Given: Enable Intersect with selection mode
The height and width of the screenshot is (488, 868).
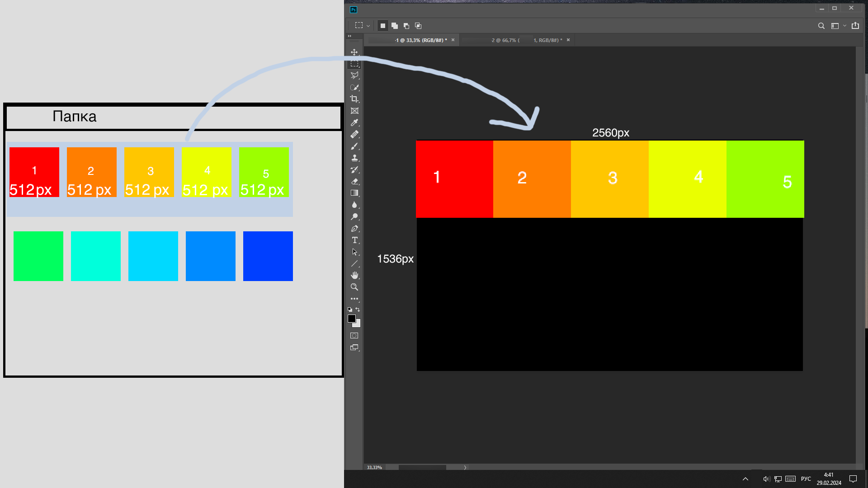Looking at the screenshot, I should point(418,26).
